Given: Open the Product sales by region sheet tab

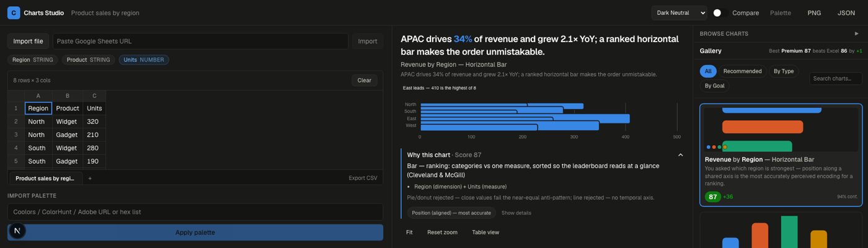Looking at the screenshot, I should coord(45,178).
